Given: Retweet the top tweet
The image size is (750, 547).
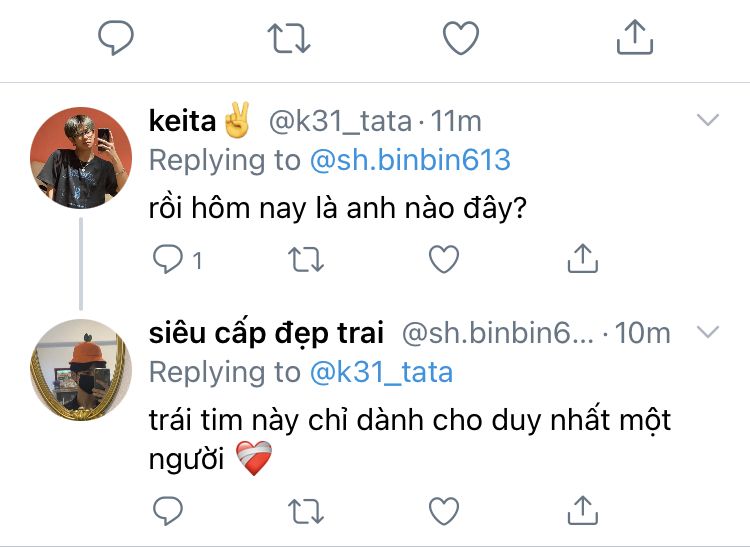Looking at the screenshot, I should (288, 38).
